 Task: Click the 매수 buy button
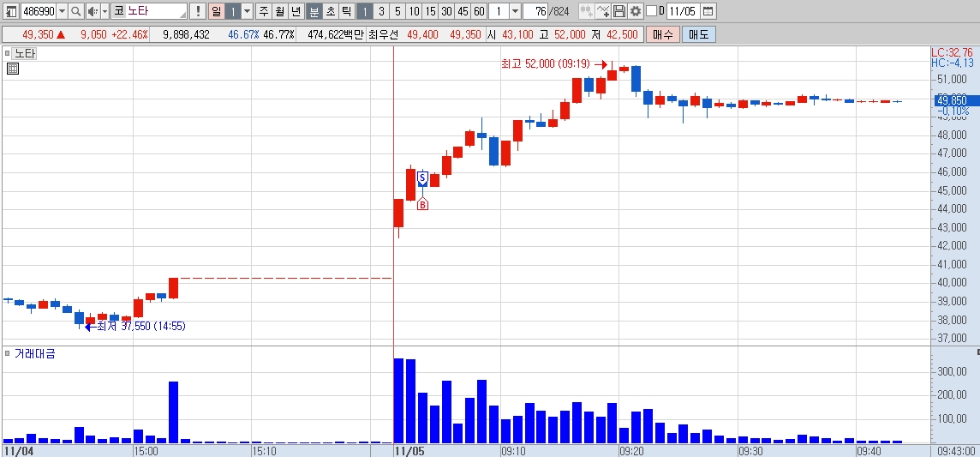coord(662,34)
